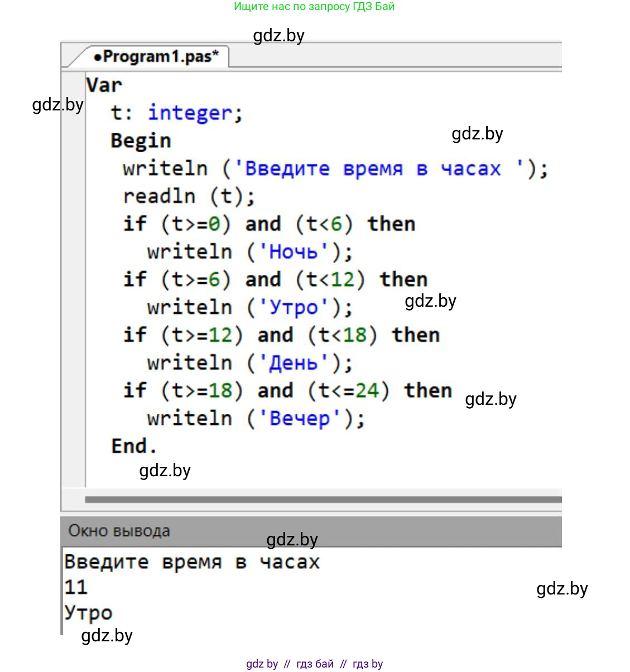
Task: Click the Утро result in output window
Action: pyautogui.click(x=88, y=612)
